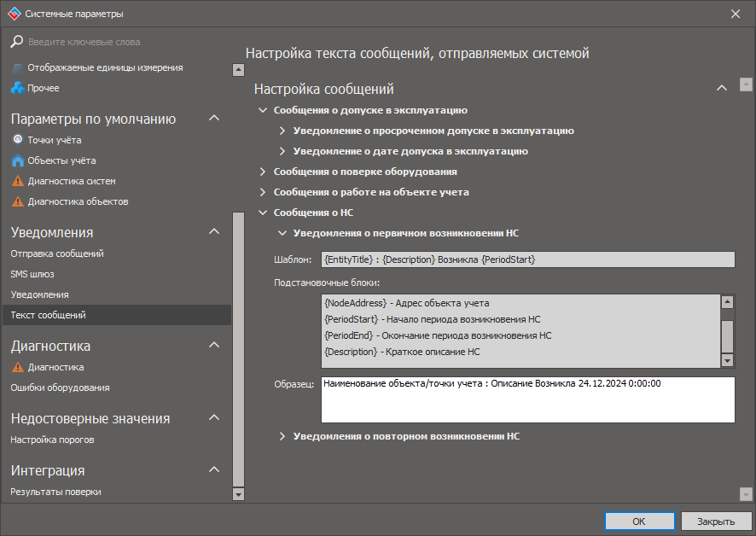Image resolution: width=756 pixels, height=536 pixels.
Task: Expand Уведомление о просроченном допуске в эксплуатацию
Action: 282,131
